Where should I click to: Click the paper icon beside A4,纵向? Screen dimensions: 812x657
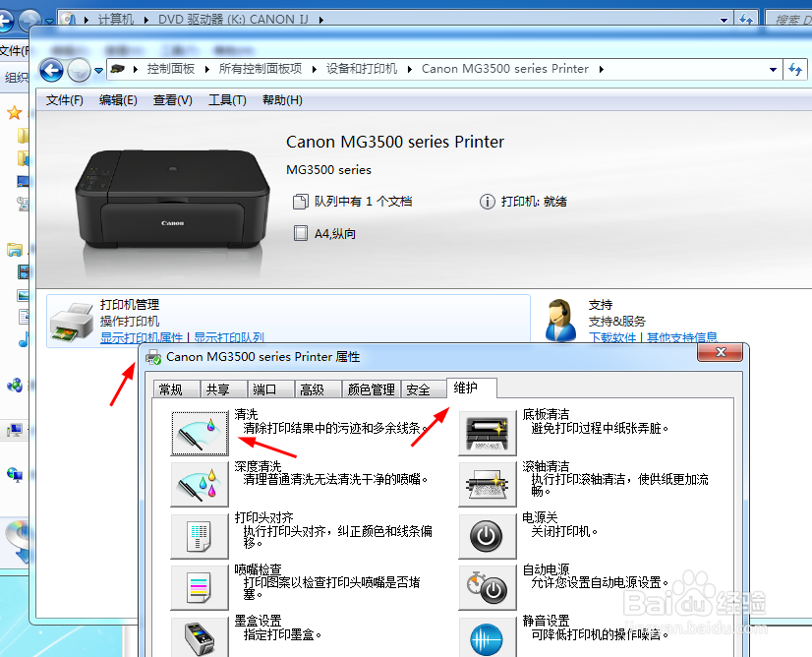click(301, 233)
